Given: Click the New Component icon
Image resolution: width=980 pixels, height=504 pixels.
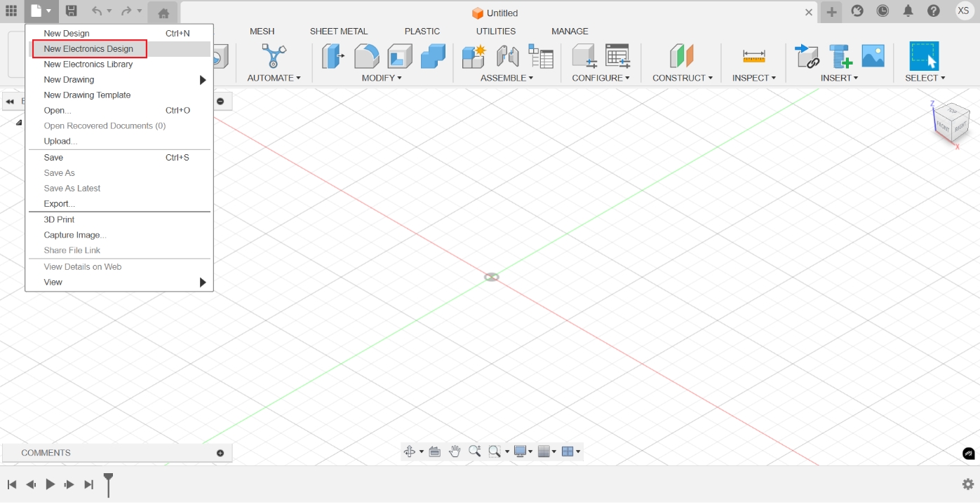Looking at the screenshot, I should click(x=474, y=56).
